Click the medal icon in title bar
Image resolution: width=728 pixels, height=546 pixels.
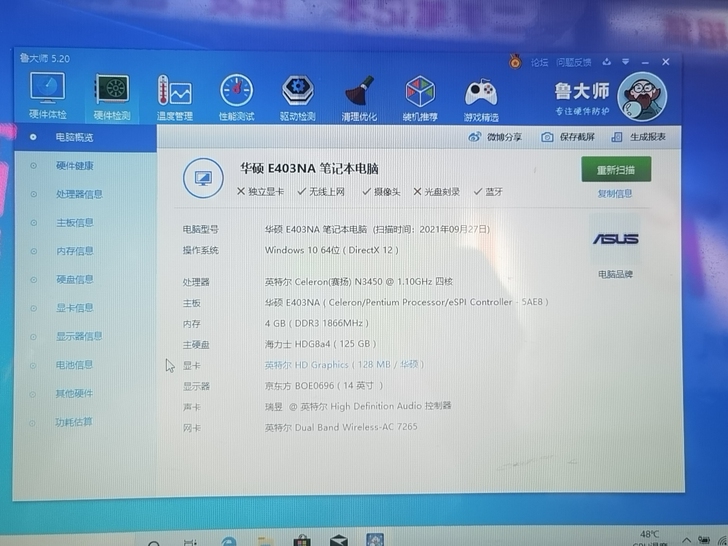[515, 61]
